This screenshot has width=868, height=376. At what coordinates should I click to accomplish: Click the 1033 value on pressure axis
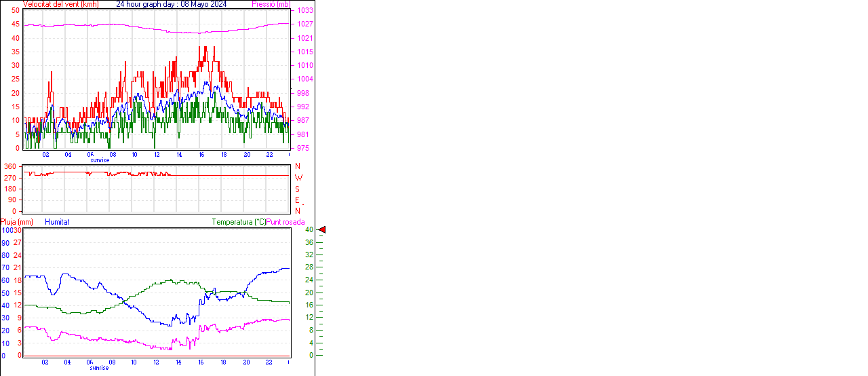click(304, 11)
